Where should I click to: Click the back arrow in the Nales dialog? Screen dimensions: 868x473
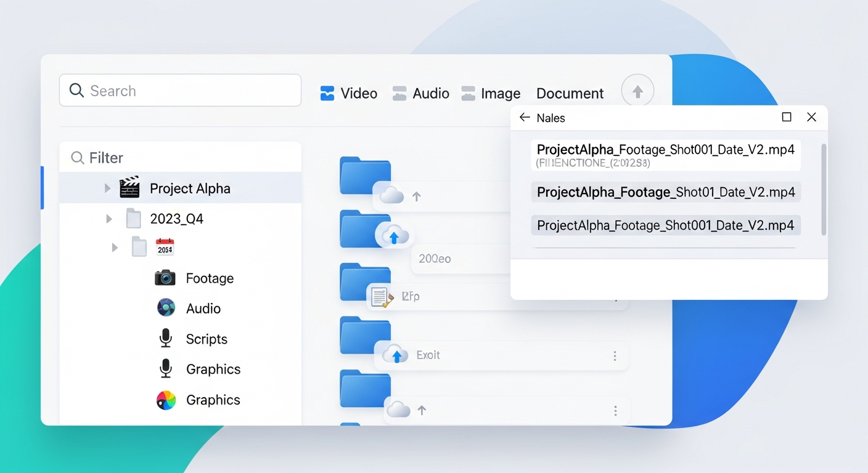point(524,117)
